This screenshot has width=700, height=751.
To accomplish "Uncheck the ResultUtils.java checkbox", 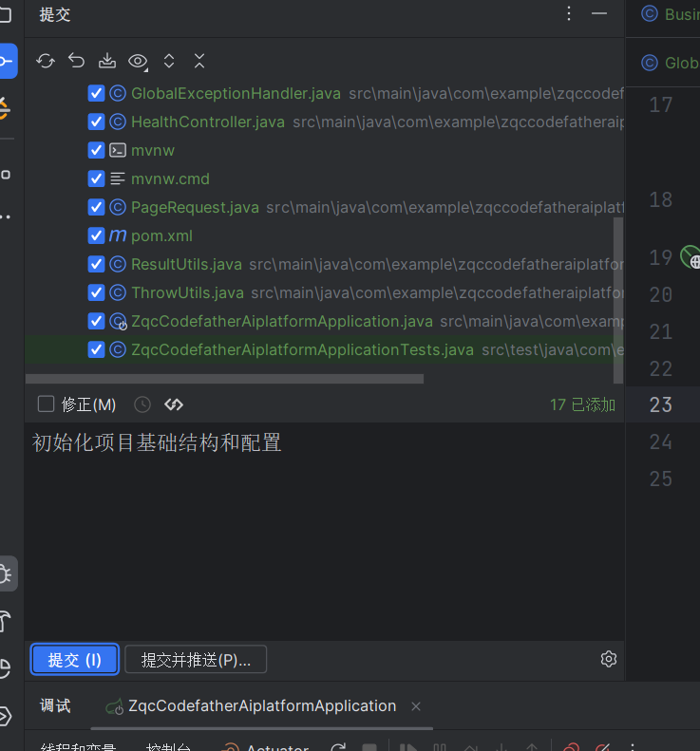I will [96, 264].
